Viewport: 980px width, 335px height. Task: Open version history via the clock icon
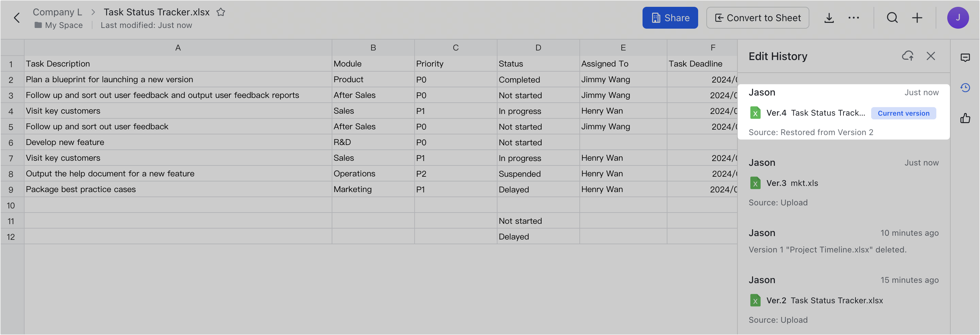click(966, 87)
